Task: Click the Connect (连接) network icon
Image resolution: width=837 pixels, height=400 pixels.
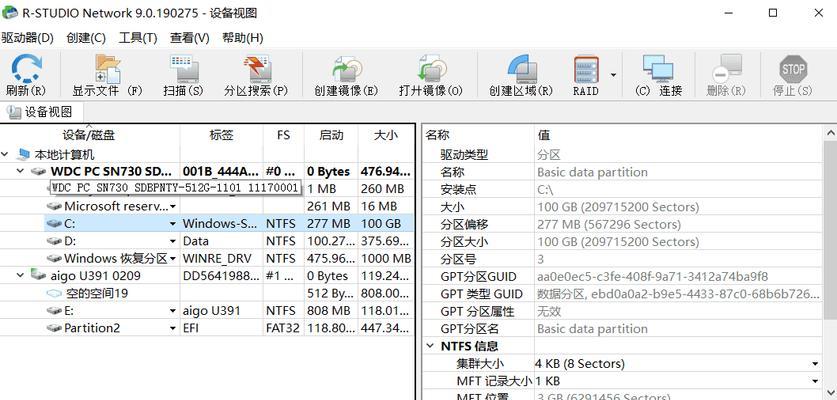Action: (658, 76)
